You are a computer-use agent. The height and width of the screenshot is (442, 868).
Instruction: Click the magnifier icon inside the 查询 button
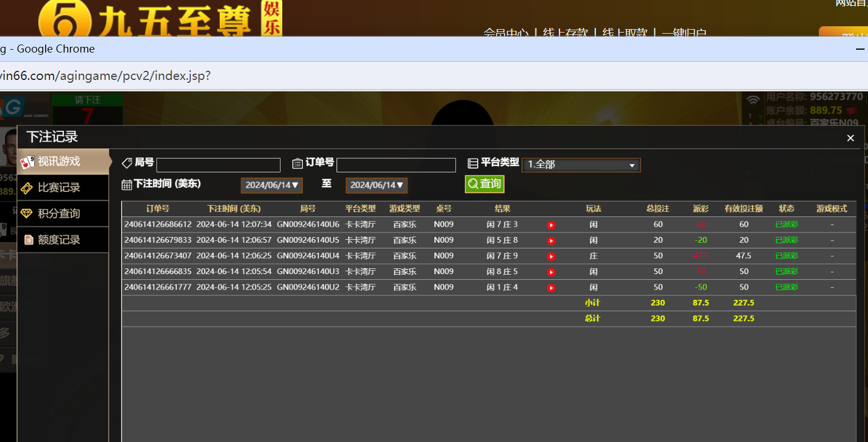(472, 184)
